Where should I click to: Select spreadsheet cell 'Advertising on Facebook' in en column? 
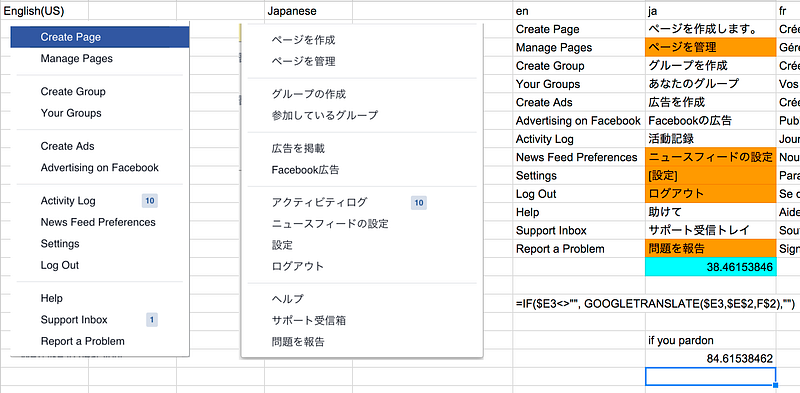click(579, 121)
